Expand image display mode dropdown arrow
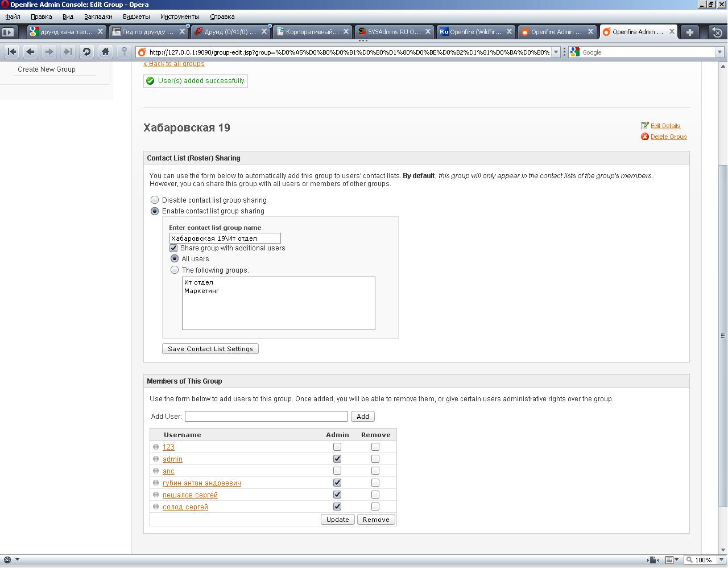Image resolution: width=728 pixels, height=568 pixels. [x=677, y=560]
